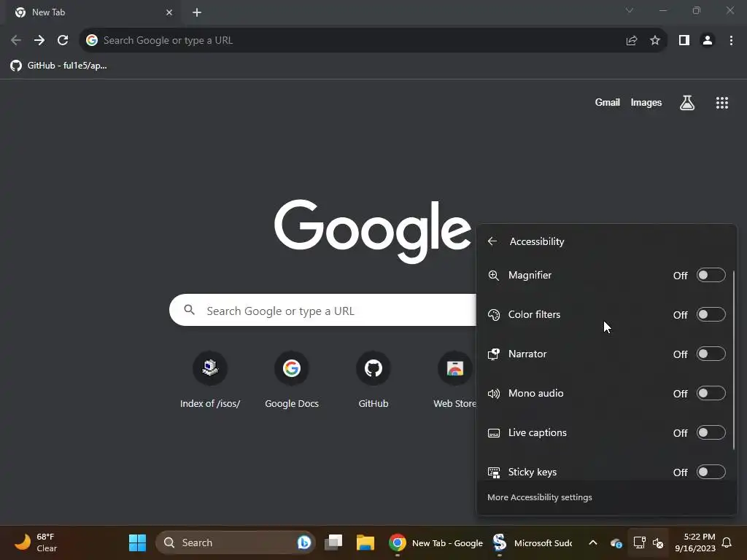Share this page icon
The height and width of the screenshot is (560, 747).
pos(632,41)
